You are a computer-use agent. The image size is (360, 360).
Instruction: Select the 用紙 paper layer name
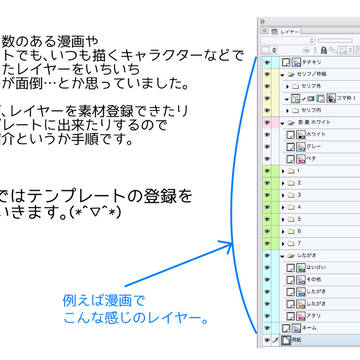[296, 340]
